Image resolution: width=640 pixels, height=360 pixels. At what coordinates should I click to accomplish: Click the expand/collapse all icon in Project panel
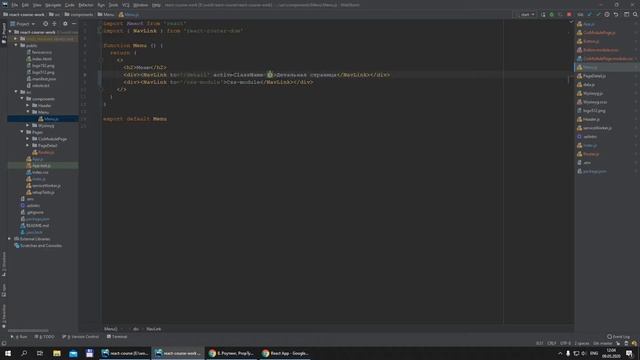pos(54,24)
